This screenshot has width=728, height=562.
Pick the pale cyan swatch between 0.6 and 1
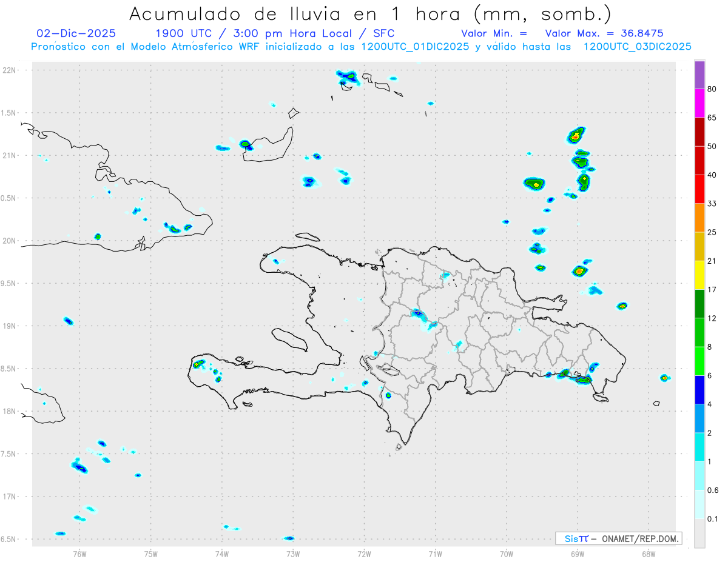(699, 476)
